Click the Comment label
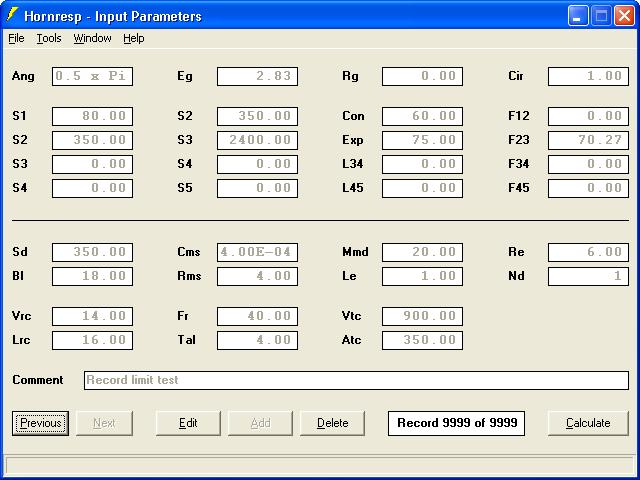 tap(38, 380)
